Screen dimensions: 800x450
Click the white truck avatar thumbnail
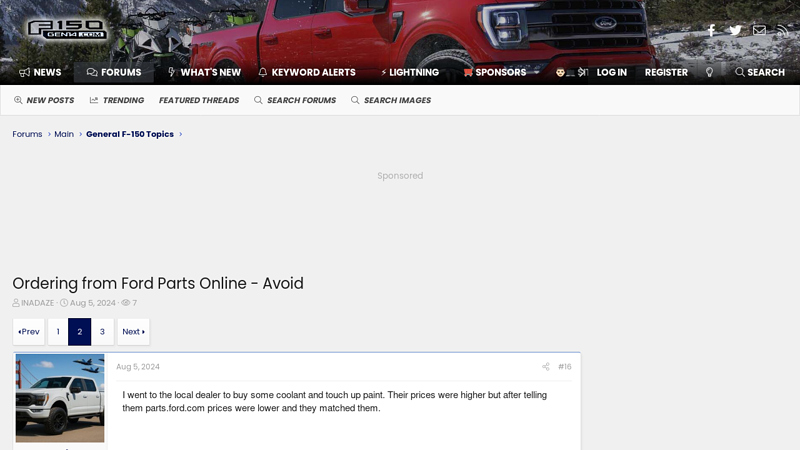tap(60, 398)
